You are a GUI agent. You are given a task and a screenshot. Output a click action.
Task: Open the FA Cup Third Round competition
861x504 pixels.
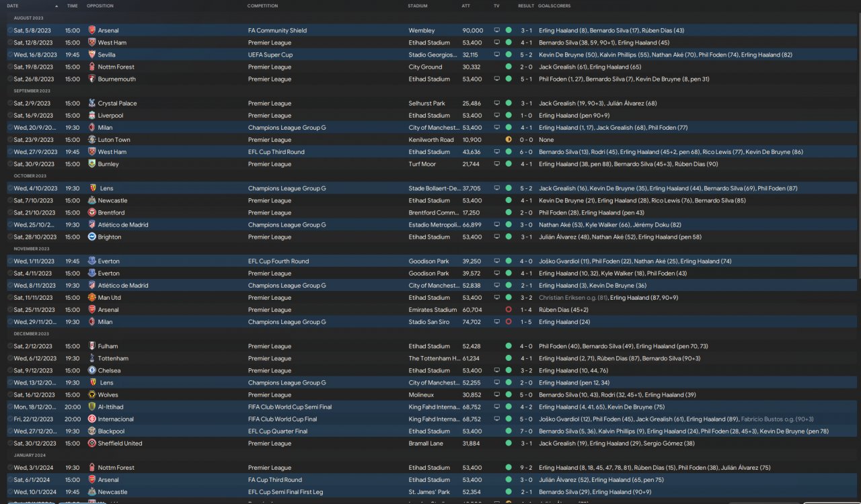click(x=275, y=480)
